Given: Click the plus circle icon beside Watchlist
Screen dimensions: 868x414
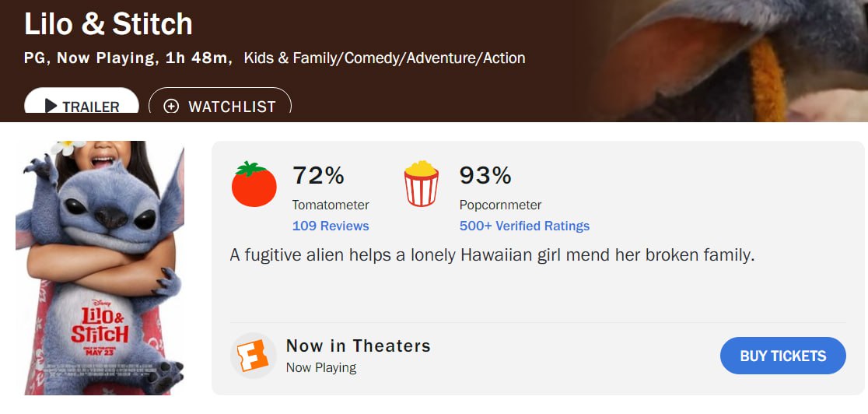Looking at the screenshot, I should (x=171, y=107).
